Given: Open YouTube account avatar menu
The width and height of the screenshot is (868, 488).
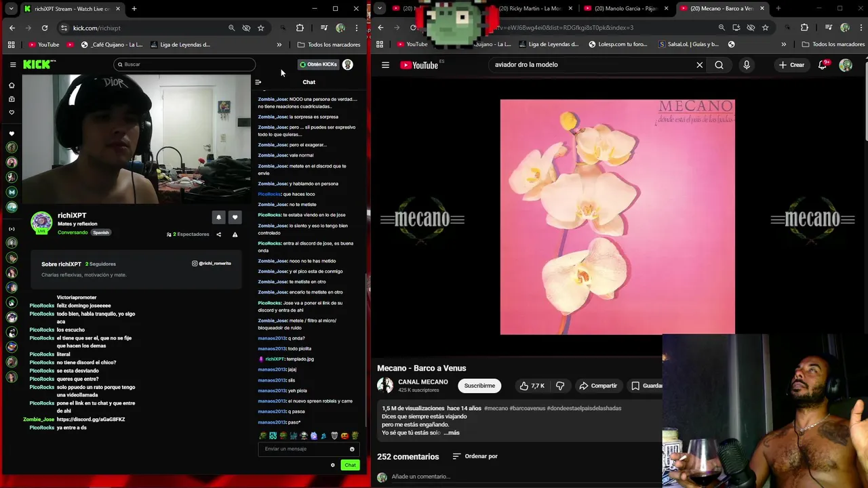Looking at the screenshot, I should 846,65.
